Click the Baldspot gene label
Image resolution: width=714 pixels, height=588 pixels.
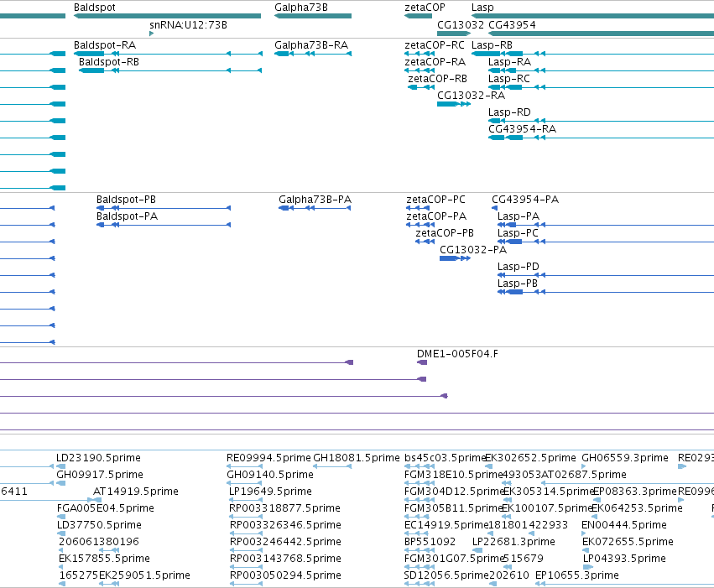94,8
